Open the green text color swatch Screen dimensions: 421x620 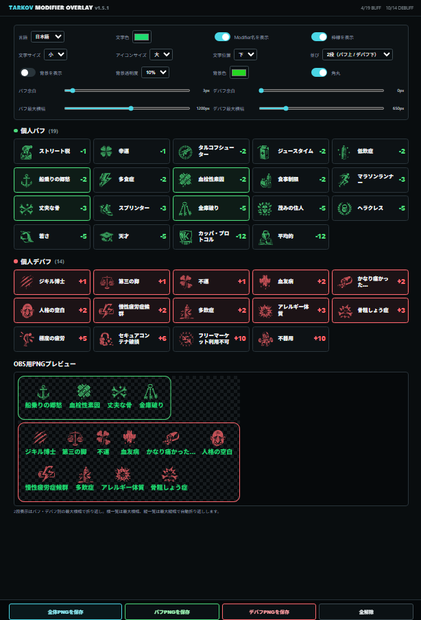pos(142,37)
